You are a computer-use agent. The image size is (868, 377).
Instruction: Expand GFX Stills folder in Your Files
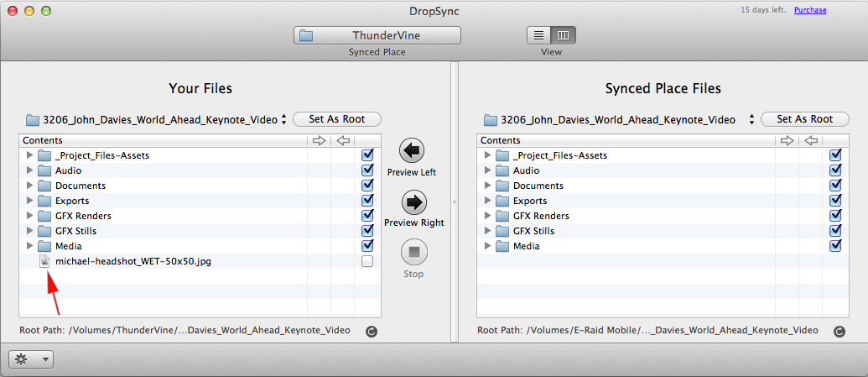coord(30,231)
